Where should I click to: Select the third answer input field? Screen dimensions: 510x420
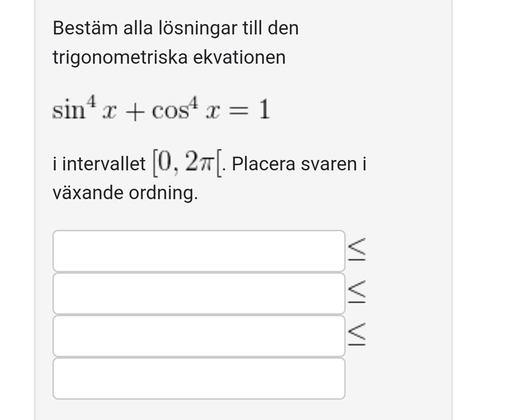pyautogui.click(x=198, y=336)
